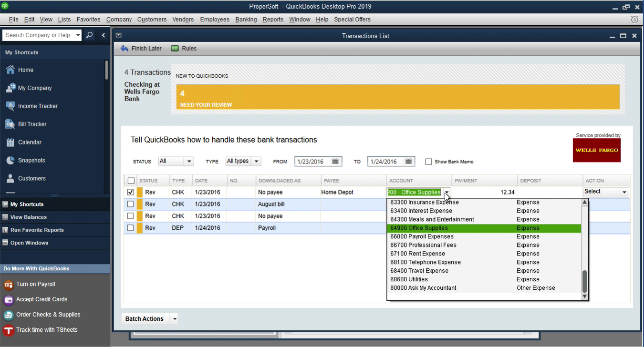Click the Turn on Payroll icon
This screenshot has width=644, height=347.
tap(8, 285)
